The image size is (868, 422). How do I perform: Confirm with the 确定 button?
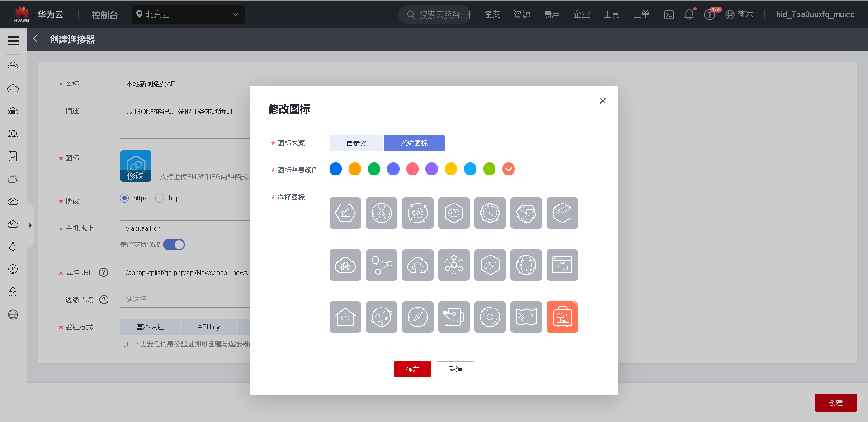(x=412, y=369)
